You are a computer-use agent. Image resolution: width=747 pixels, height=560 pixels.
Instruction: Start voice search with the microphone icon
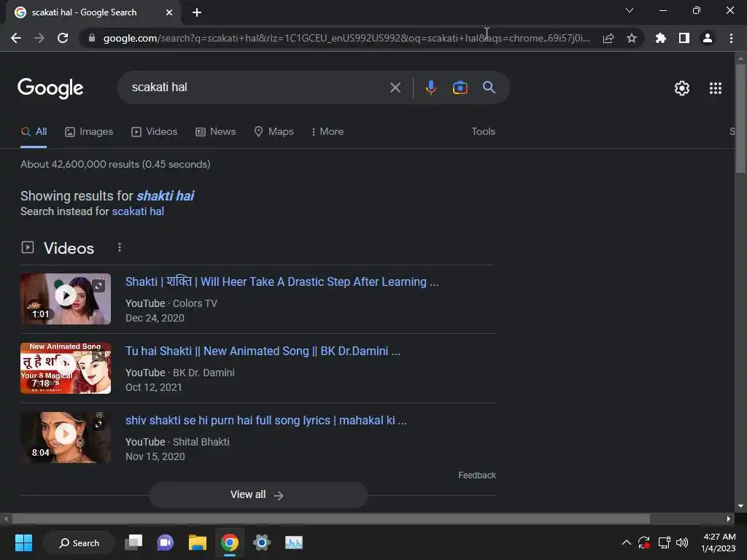point(430,87)
